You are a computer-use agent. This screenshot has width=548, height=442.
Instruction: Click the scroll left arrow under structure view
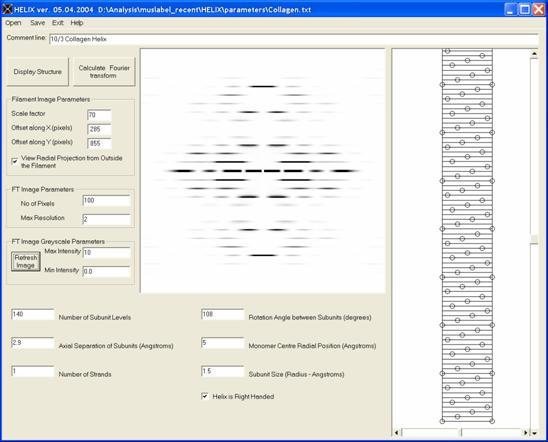[x=397, y=433]
